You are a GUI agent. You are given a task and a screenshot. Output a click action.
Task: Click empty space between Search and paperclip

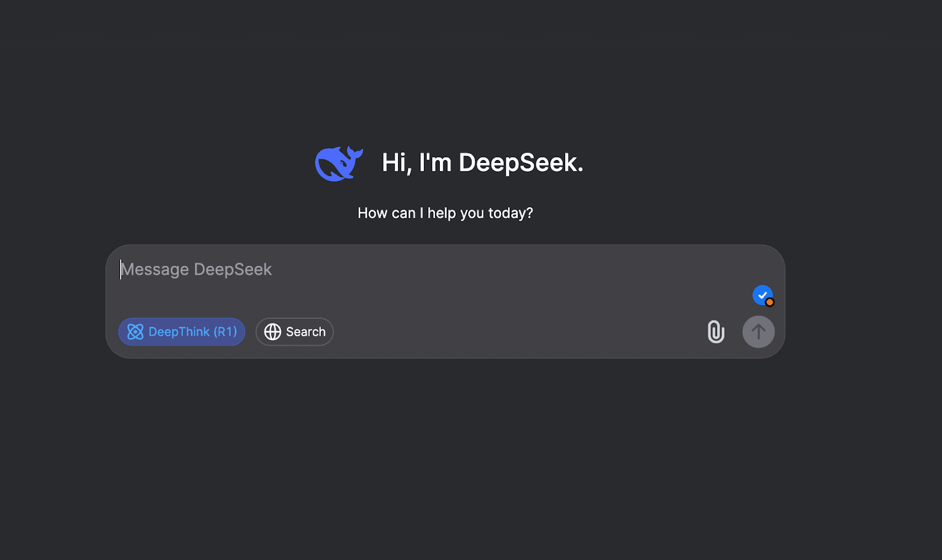pos(518,332)
